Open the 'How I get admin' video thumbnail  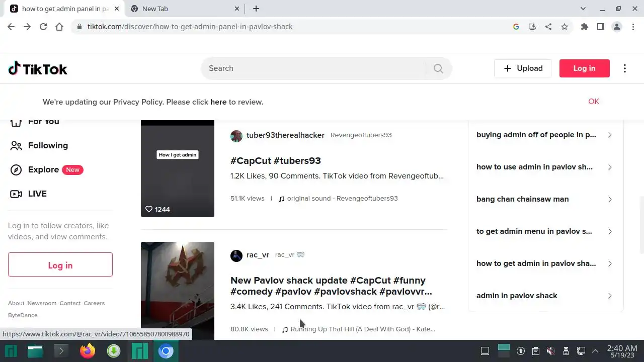coord(178,169)
